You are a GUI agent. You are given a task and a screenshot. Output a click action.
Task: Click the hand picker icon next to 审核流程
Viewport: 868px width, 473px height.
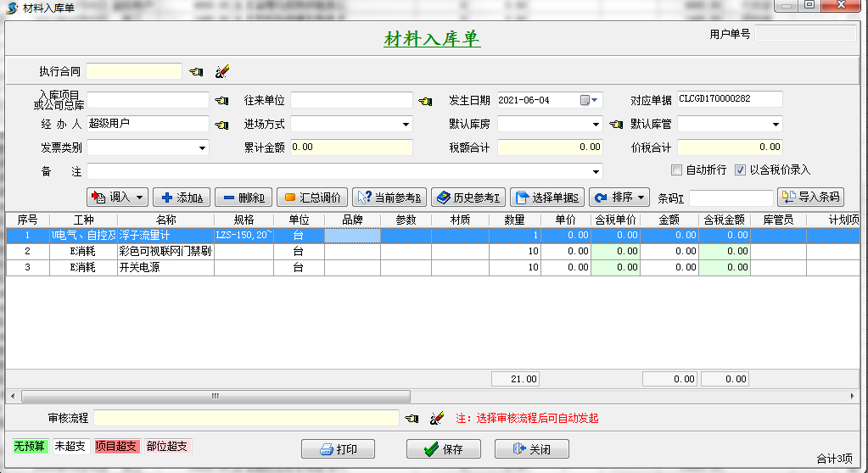412,418
